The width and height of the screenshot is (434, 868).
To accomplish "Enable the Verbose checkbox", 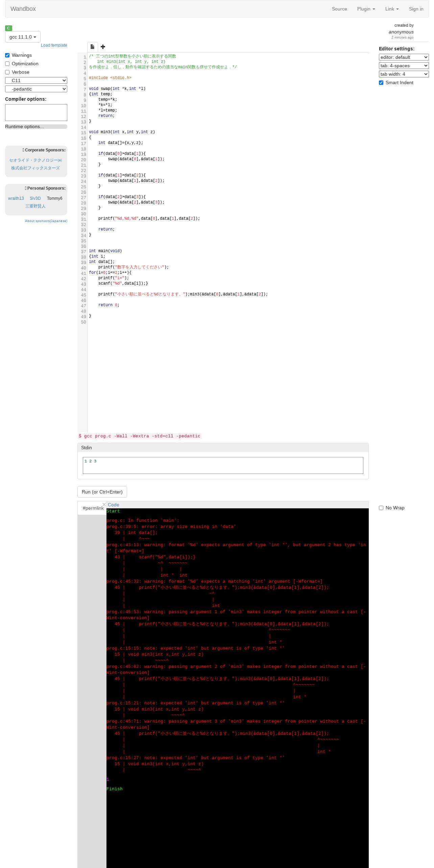I will 7,72.
